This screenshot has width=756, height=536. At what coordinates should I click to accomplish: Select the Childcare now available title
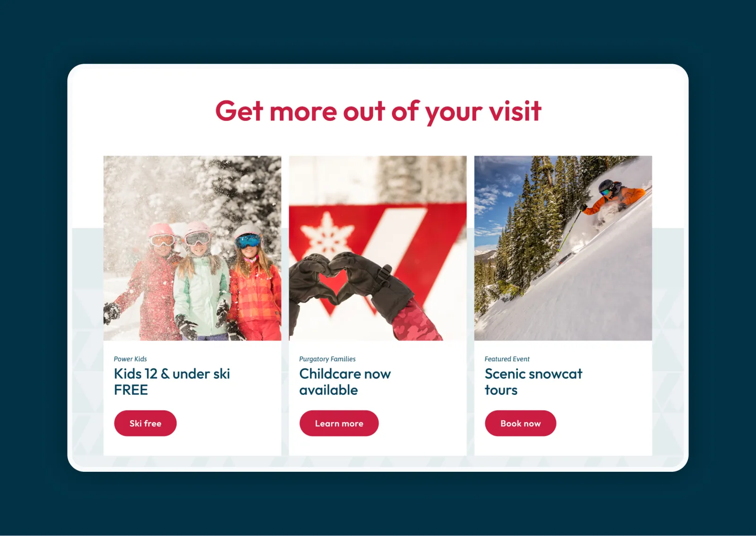(x=345, y=382)
